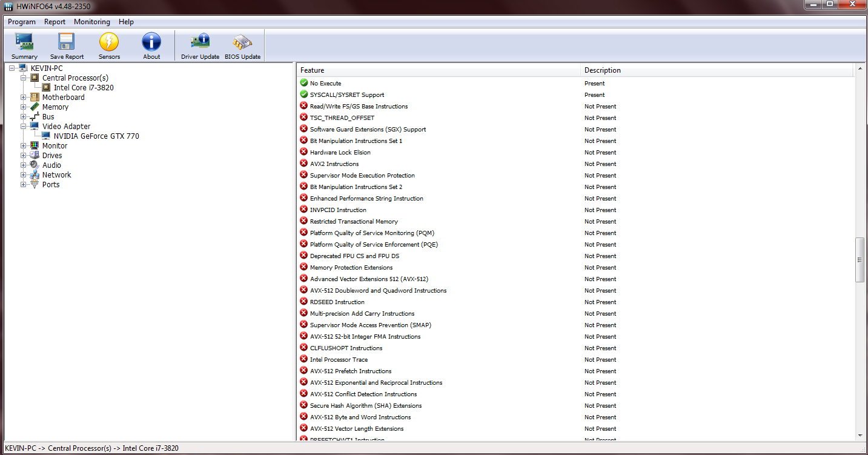Click green check icon beside No Execute
The height and width of the screenshot is (455, 868).
pos(304,82)
